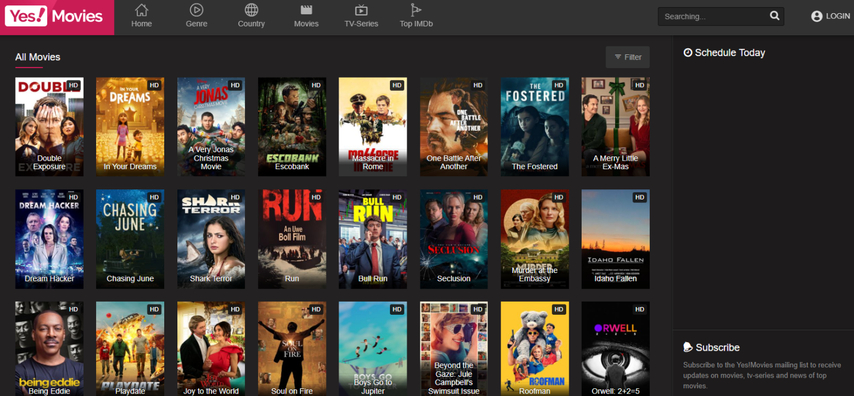Open Roofman movie poster
Viewport: 854px width, 396px height.
(x=535, y=349)
